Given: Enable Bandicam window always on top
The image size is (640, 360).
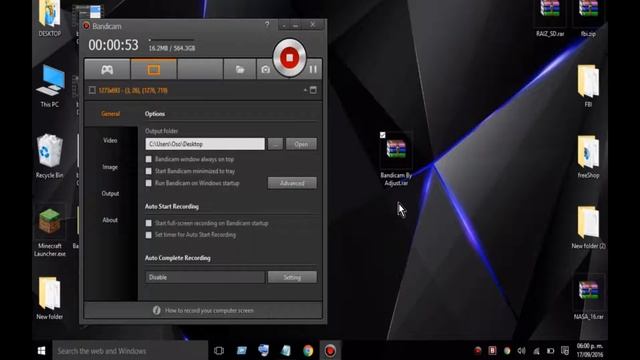Looking at the screenshot, I should tap(149, 159).
